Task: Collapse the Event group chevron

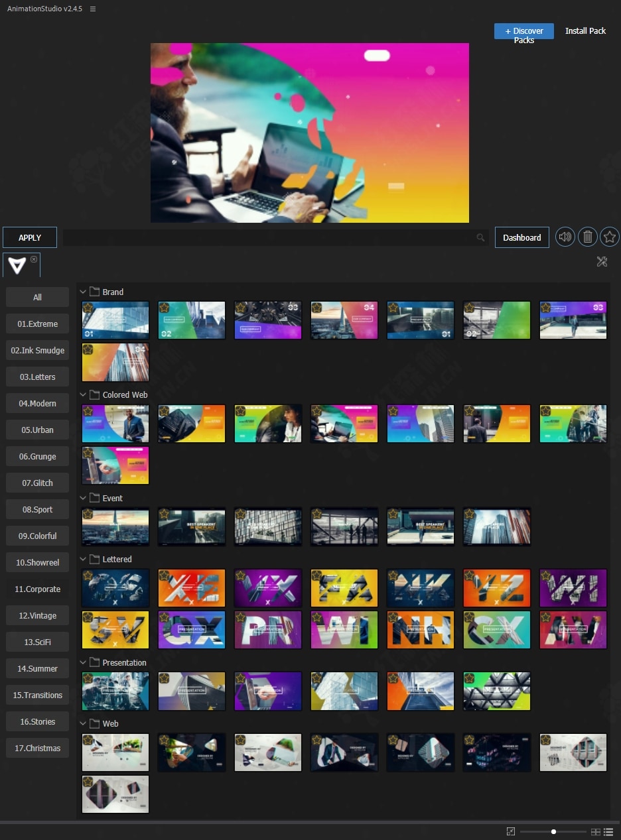Action: point(83,498)
